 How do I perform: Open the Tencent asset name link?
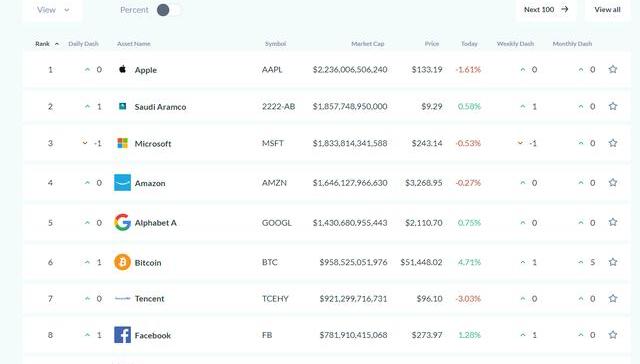(x=149, y=299)
